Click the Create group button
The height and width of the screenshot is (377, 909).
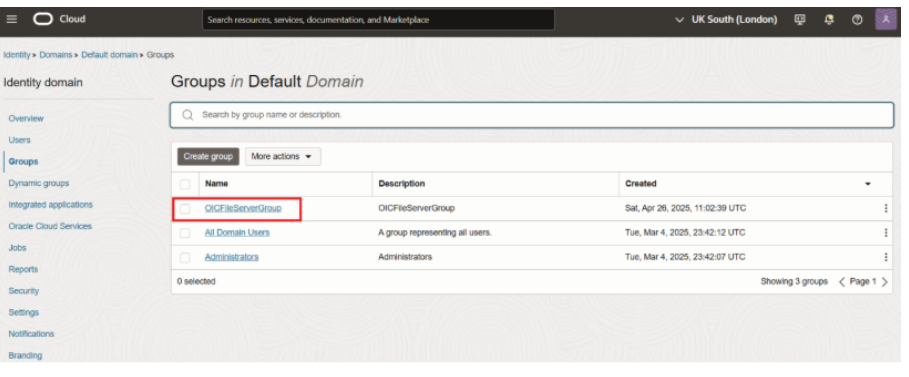tap(208, 157)
